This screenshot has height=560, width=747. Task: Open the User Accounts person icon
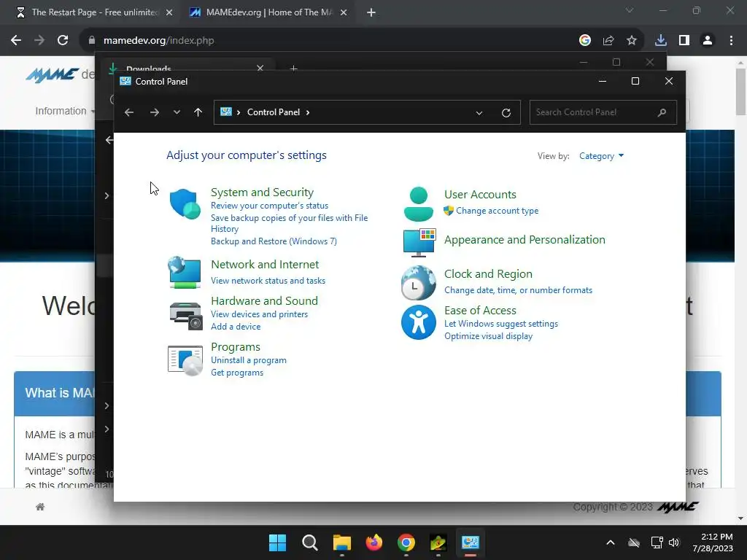tap(418, 204)
